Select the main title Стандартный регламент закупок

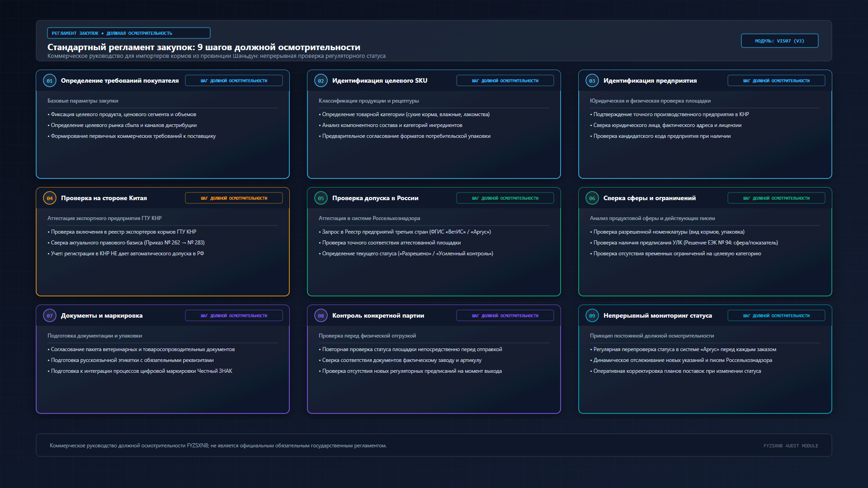coord(204,47)
